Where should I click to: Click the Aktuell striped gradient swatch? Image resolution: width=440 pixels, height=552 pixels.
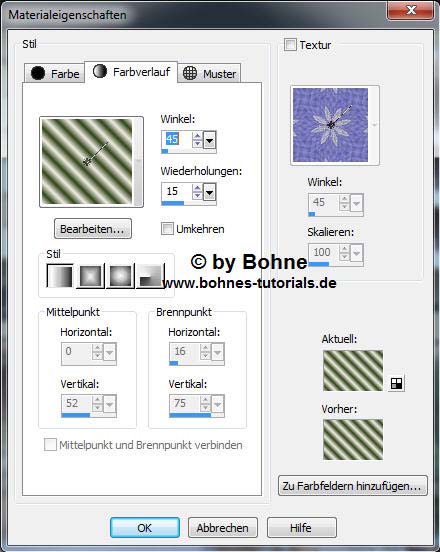(x=353, y=370)
